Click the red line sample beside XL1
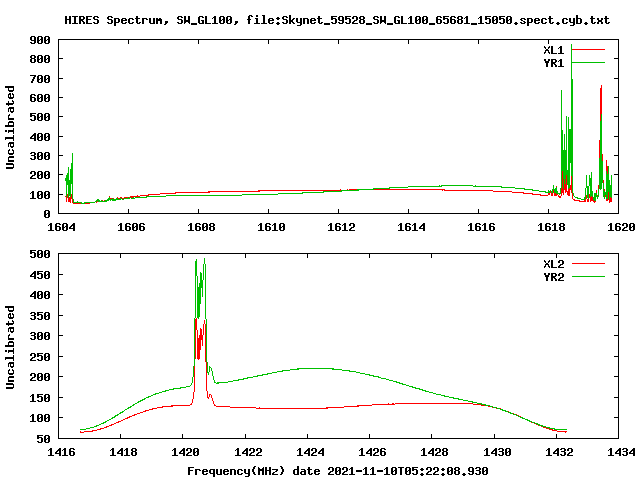This screenshot has height=480, width=640. (588, 50)
